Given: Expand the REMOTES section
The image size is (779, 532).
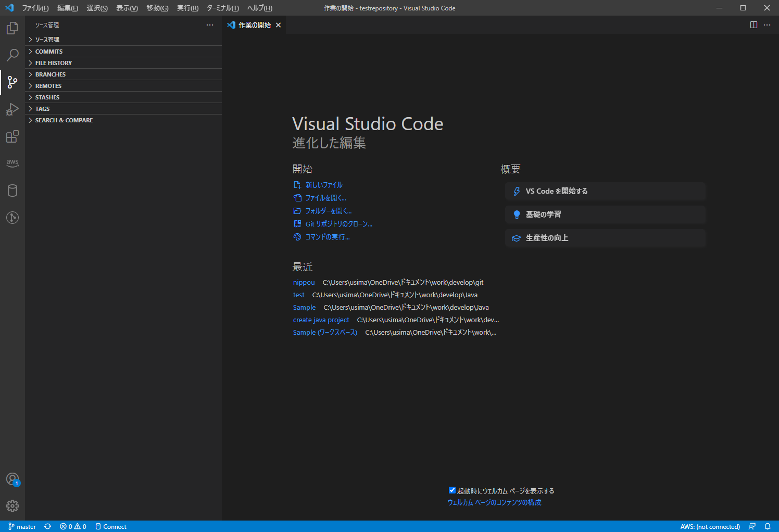Looking at the screenshot, I should 123,85.
